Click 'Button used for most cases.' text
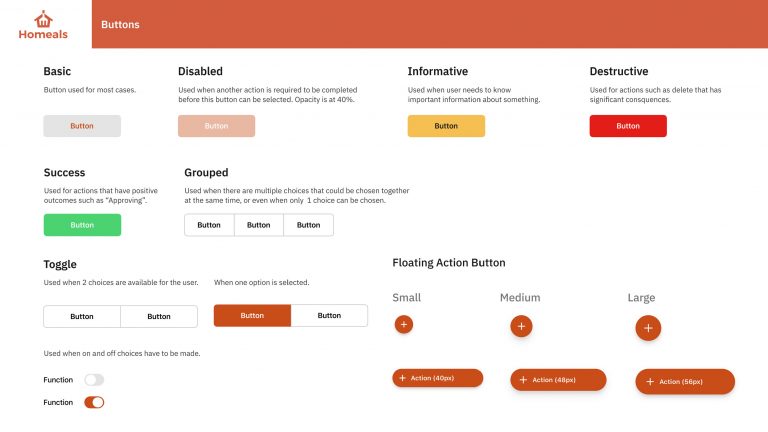This screenshot has height=432, width=768. pos(90,90)
